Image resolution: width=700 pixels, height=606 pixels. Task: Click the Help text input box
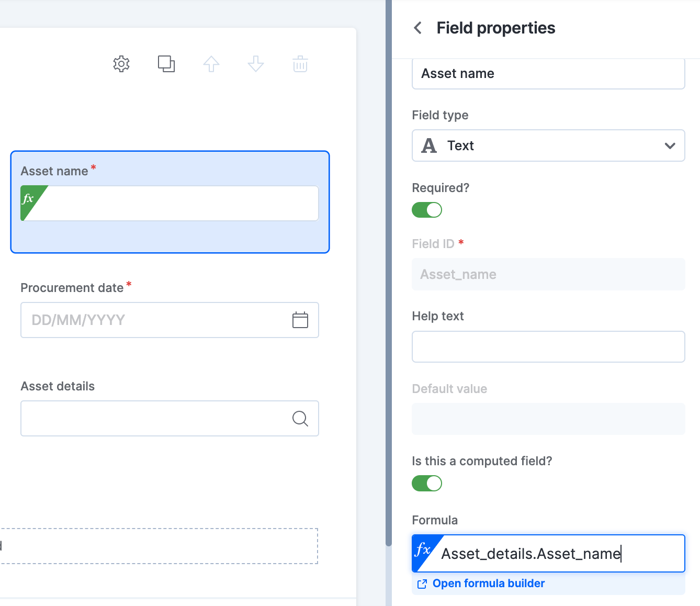548,346
